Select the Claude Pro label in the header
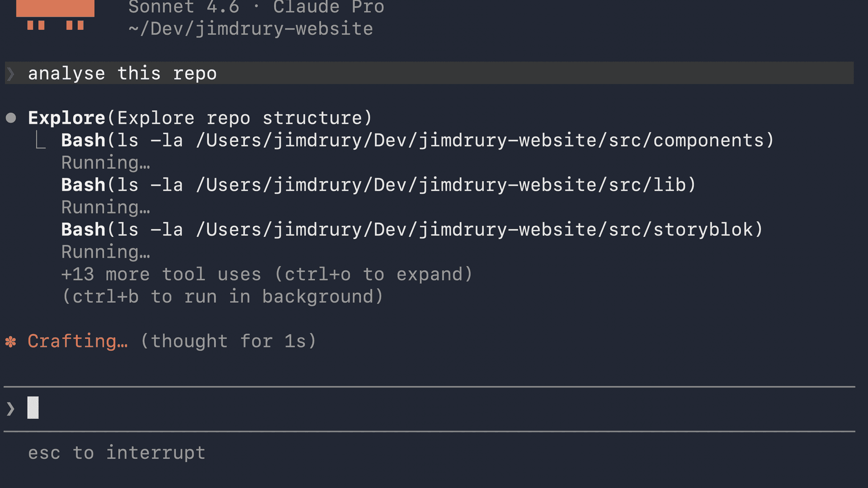 click(329, 7)
